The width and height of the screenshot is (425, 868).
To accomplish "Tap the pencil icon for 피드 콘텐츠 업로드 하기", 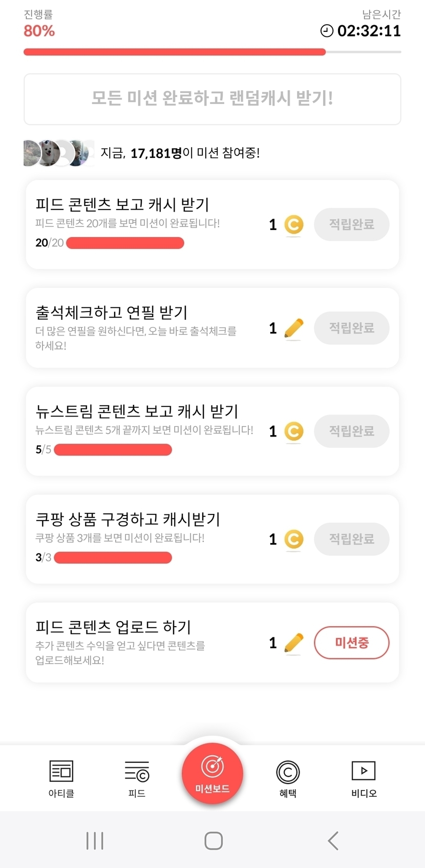I will point(293,643).
